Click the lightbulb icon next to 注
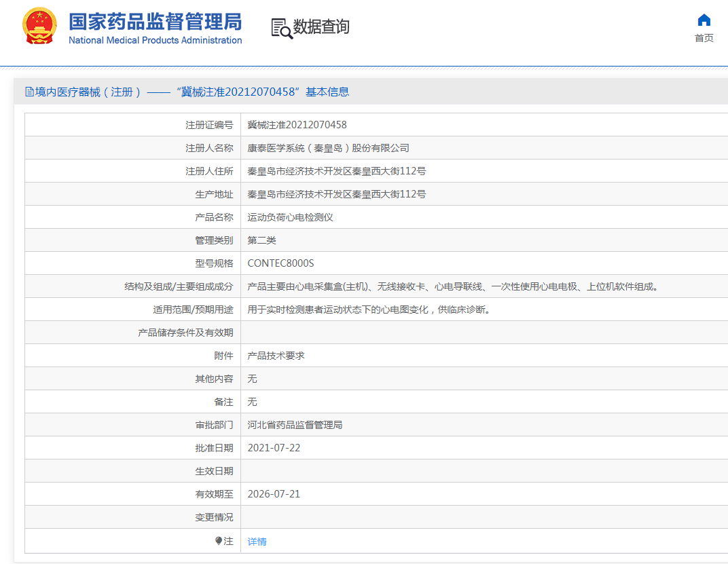 219,541
